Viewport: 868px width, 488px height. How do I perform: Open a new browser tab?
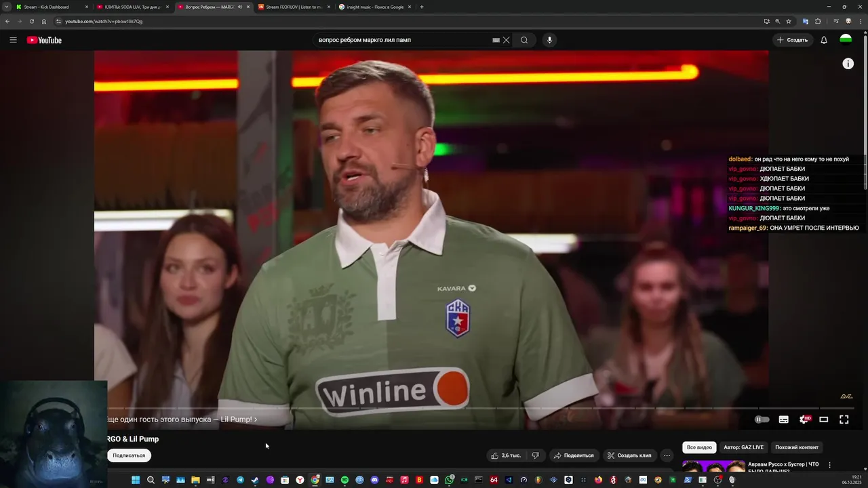422,7
